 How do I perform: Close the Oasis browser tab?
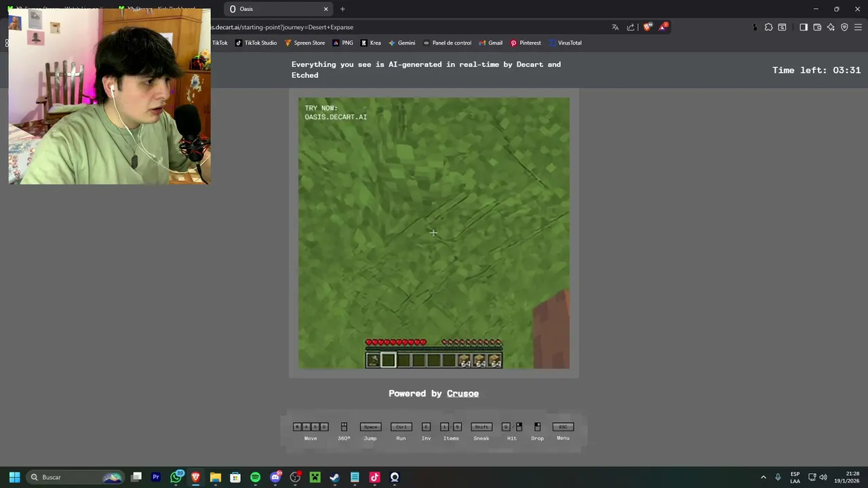pyautogui.click(x=325, y=9)
